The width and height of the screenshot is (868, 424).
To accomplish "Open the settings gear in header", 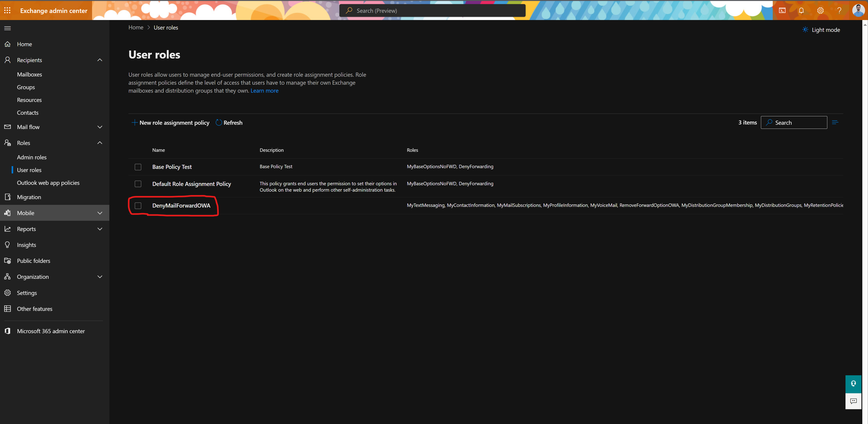I will click(x=820, y=10).
